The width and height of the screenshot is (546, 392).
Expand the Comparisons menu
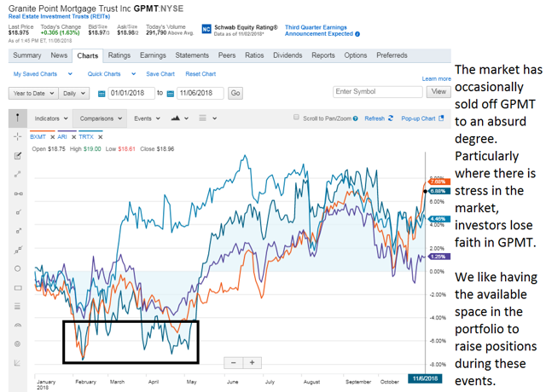point(101,118)
